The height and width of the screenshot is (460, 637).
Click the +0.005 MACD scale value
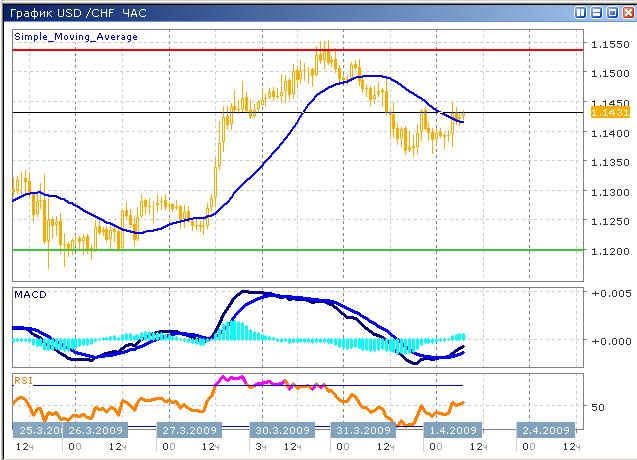(x=609, y=294)
